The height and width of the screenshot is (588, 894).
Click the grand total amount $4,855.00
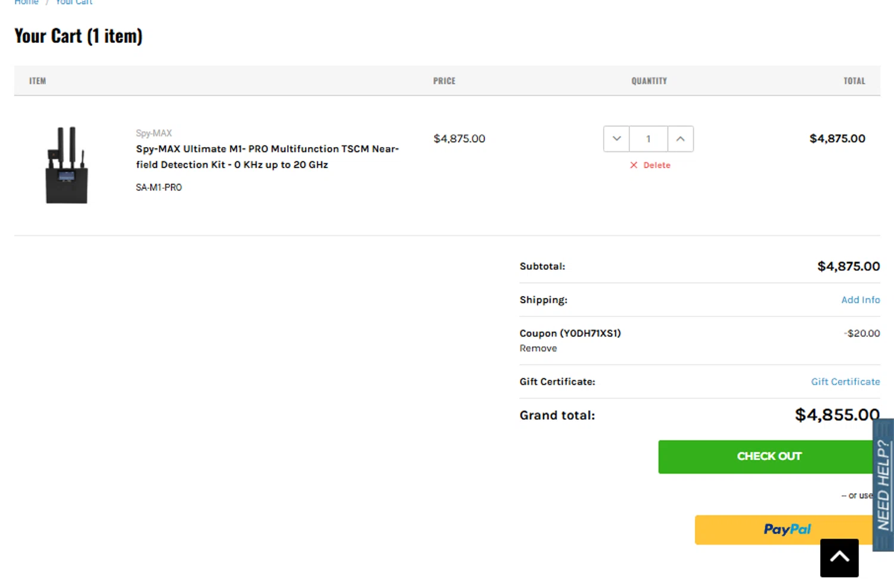tap(837, 415)
